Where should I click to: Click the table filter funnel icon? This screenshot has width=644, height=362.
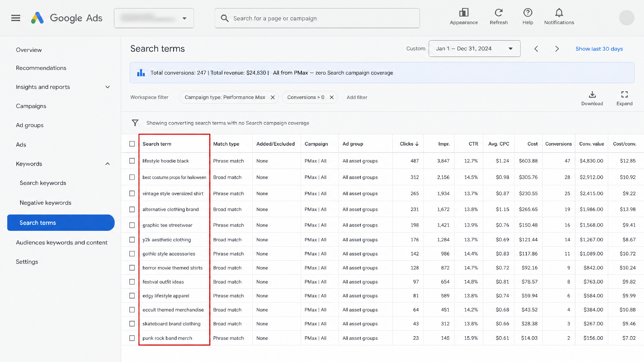pyautogui.click(x=135, y=123)
